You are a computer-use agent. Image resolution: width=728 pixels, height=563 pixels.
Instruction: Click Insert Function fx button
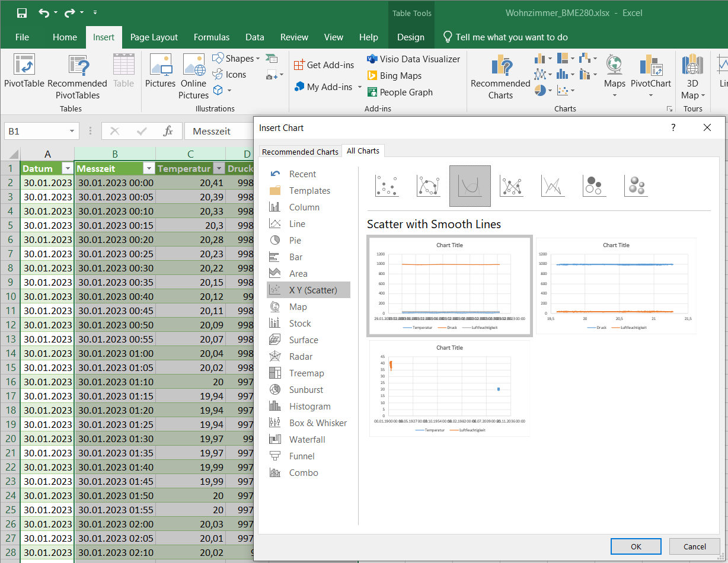tap(168, 131)
